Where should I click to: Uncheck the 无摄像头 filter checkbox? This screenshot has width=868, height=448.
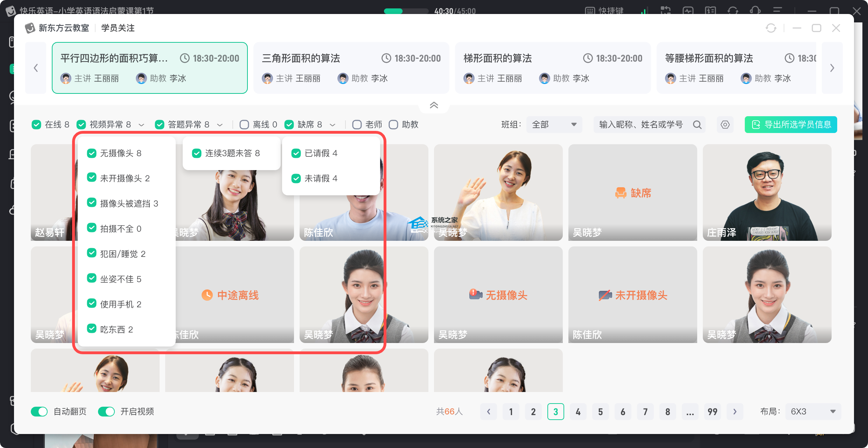[x=92, y=153]
